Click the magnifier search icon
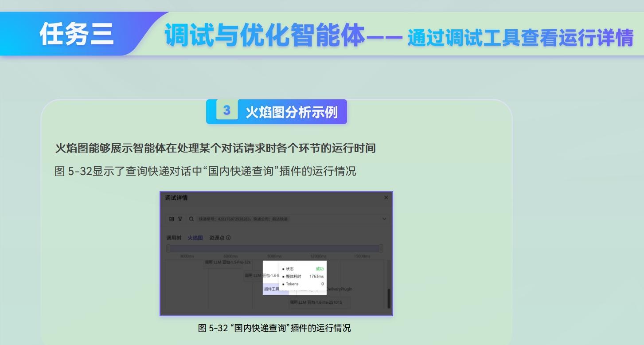Viewport: 644px width, 345px height. (x=191, y=219)
